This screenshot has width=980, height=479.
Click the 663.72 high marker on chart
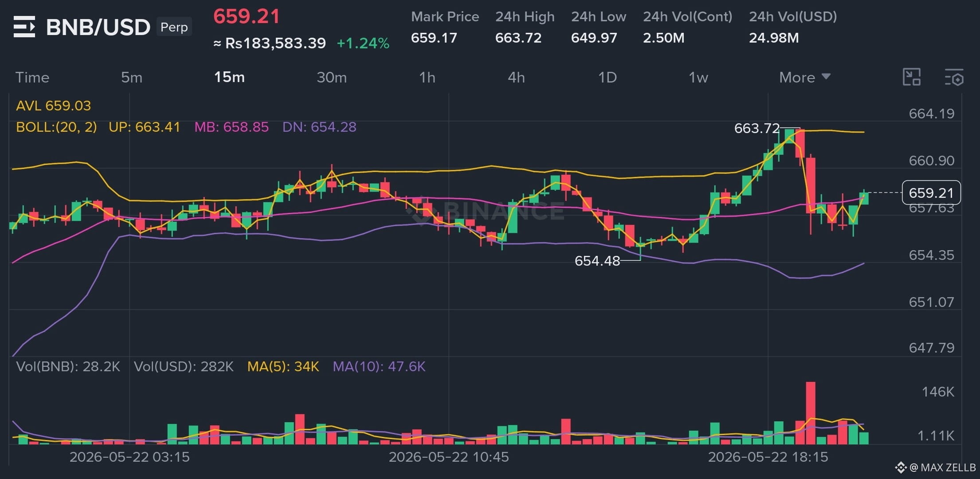757,128
